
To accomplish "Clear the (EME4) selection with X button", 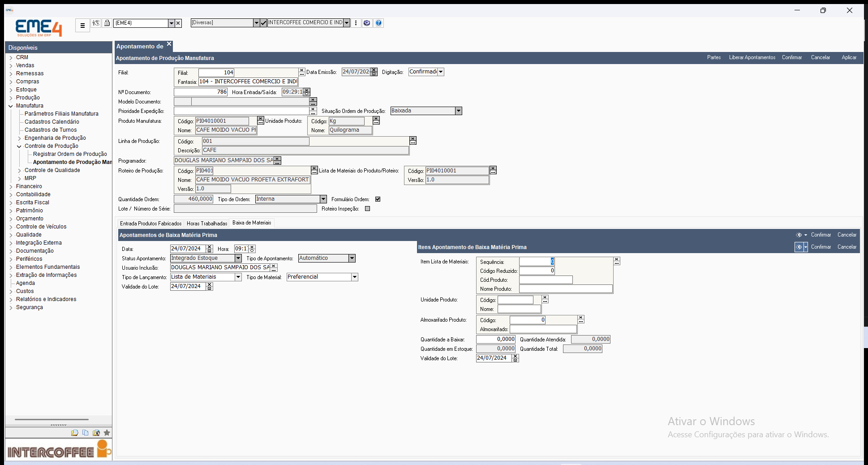I will tap(178, 23).
